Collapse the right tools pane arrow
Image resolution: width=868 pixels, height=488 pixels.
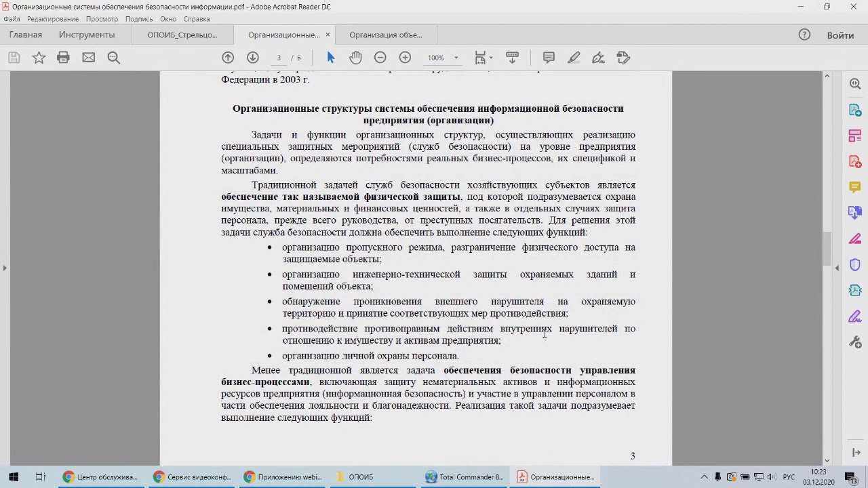837,268
